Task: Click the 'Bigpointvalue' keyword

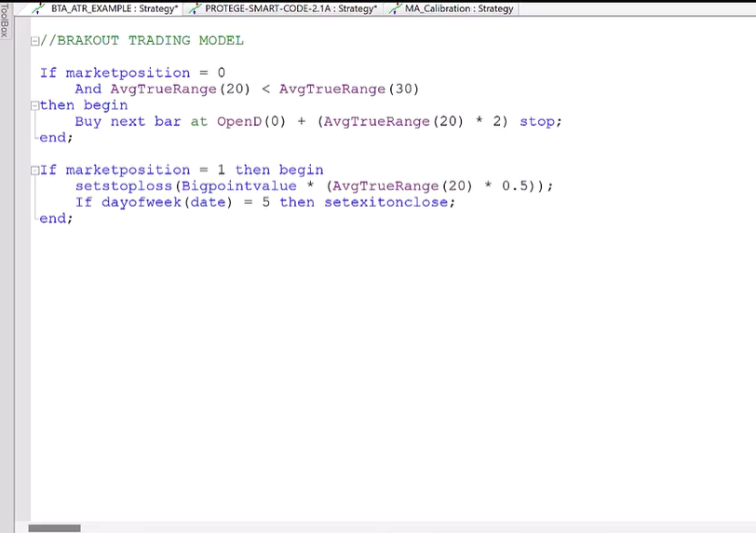Action: point(239,186)
